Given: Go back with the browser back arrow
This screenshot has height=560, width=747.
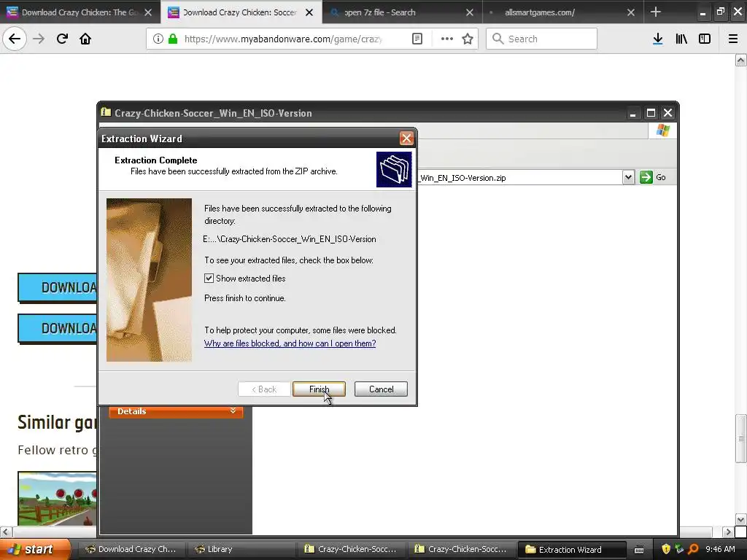Looking at the screenshot, I should pos(15,39).
